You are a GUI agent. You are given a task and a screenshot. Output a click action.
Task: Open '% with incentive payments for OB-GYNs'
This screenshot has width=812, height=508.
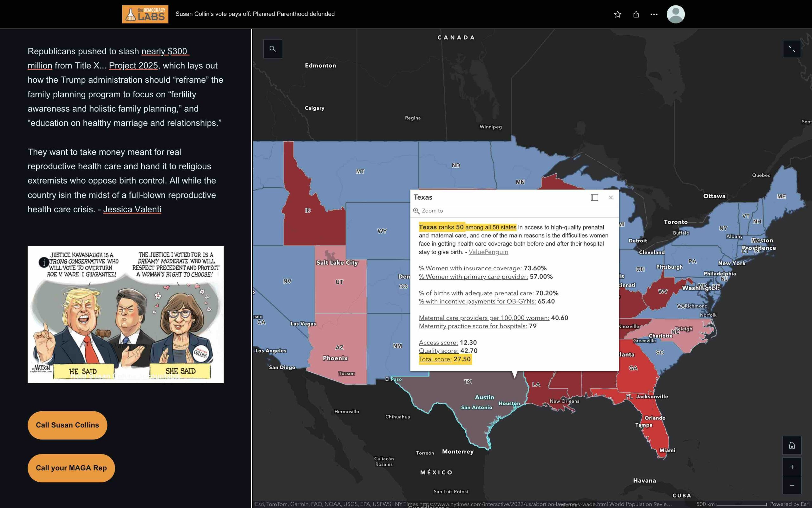coord(477,301)
